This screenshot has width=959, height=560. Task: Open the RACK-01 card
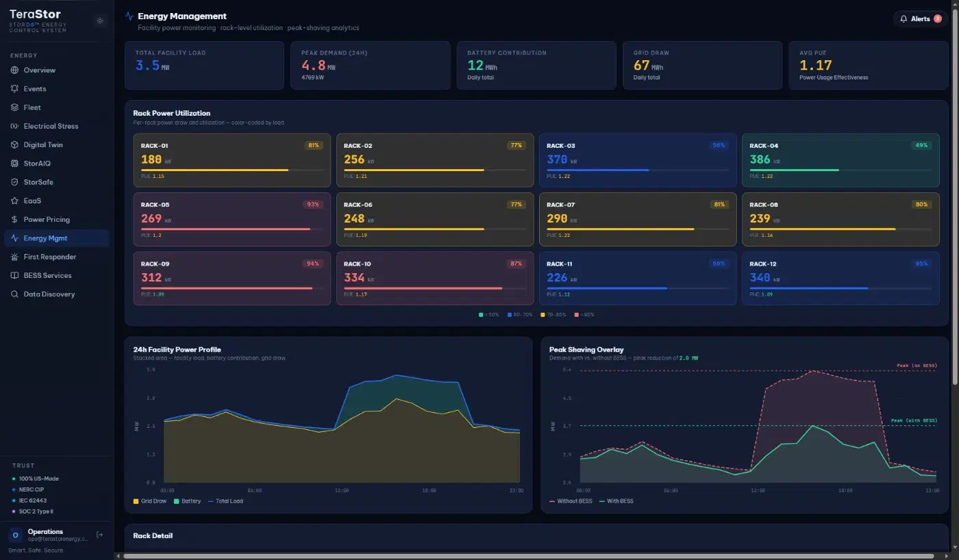point(232,160)
